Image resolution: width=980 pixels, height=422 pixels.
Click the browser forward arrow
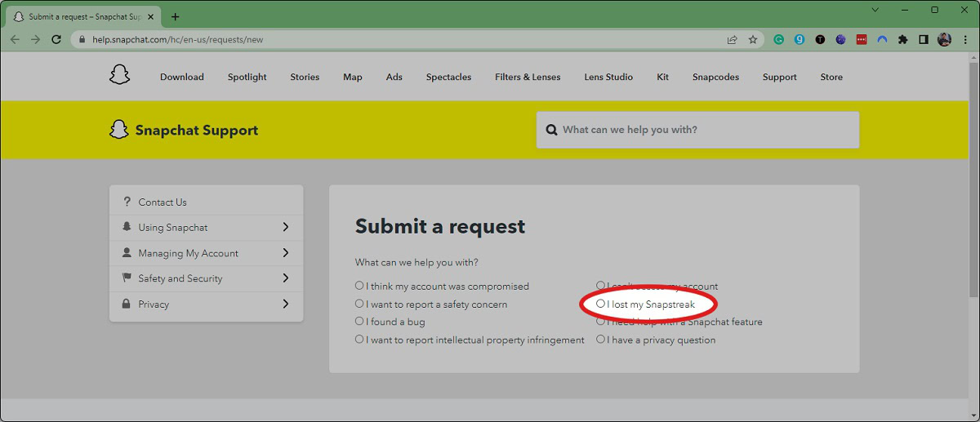click(35, 39)
